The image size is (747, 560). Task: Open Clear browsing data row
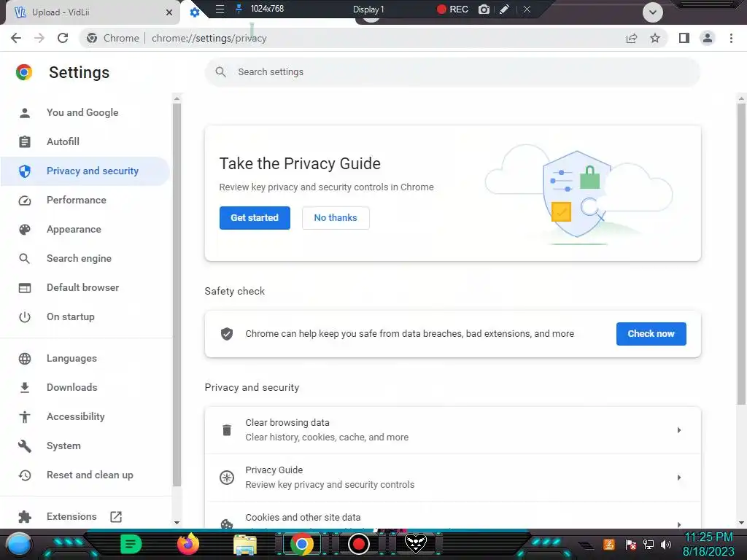pyautogui.click(x=452, y=430)
